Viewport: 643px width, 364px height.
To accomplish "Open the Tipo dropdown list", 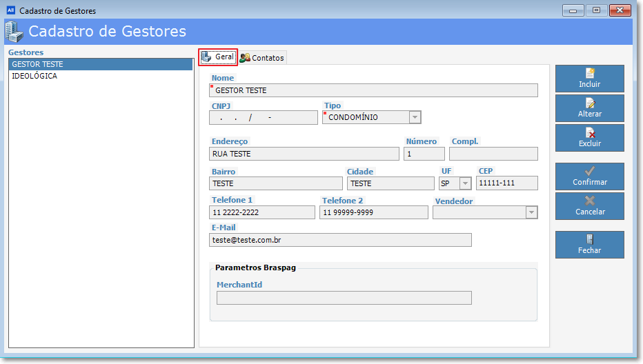I will point(414,118).
